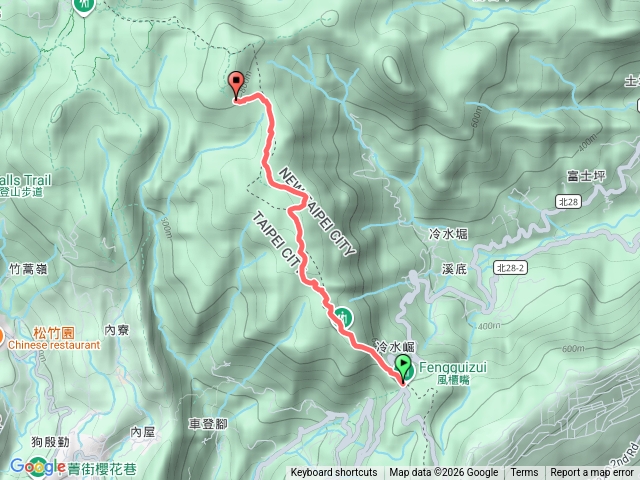Select the green hiking trailhead icon on route
Image resolution: width=640 pixels, height=480 pixels.
344,318
